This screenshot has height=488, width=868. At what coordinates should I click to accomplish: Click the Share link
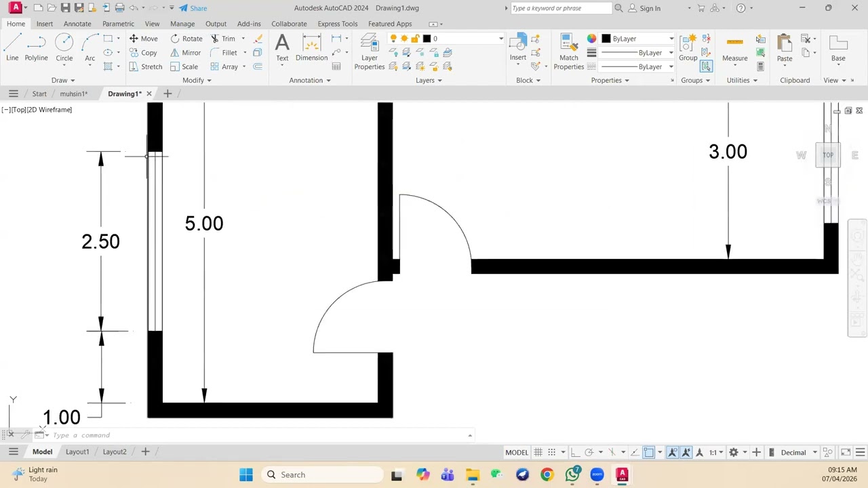pos(193,8)
